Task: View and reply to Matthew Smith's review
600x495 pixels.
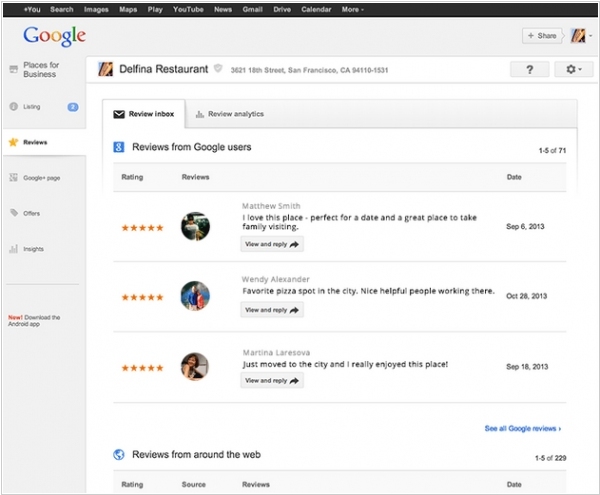Action: tap(272, 244)
